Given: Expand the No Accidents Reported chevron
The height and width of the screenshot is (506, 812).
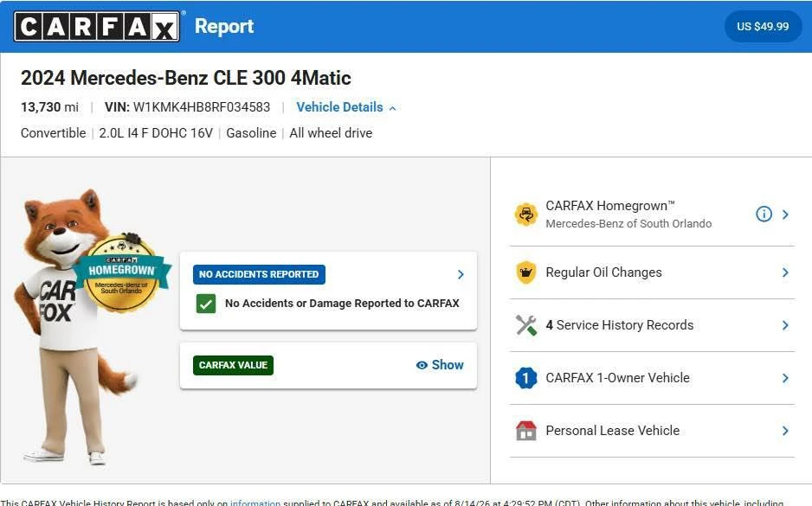Looking at the screenshot, I should coord(461,275).
